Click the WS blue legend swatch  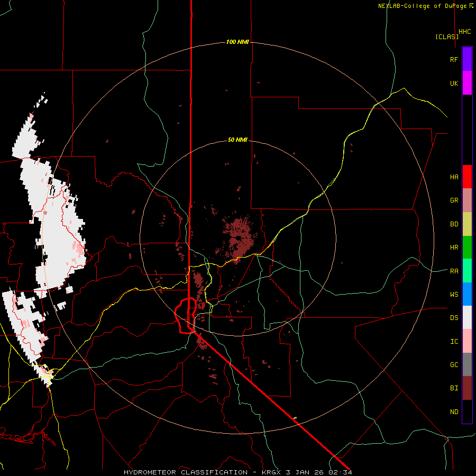click(467, 294)
